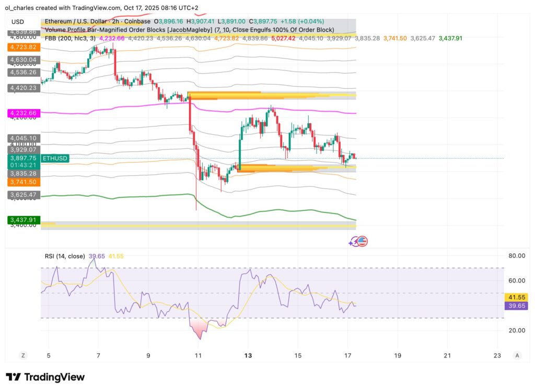The height and width of the screenshot is (392, 535).
Task: Open the American flag icon on the chart
Action: (363, 241)
